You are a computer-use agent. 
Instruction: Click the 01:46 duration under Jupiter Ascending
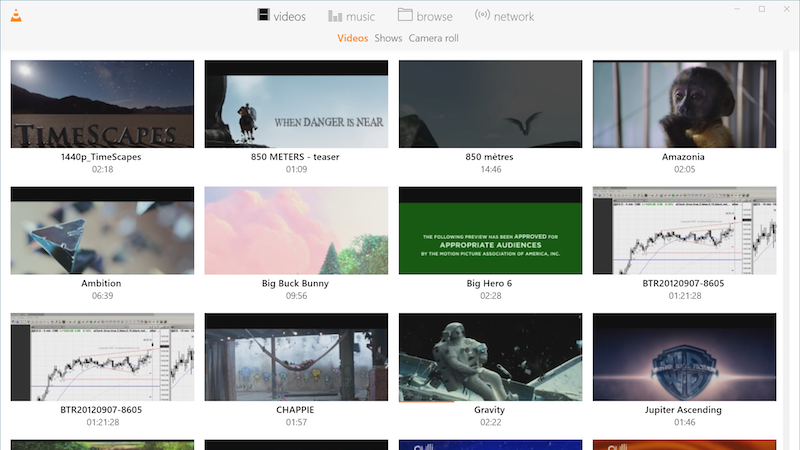click(685, 422)
